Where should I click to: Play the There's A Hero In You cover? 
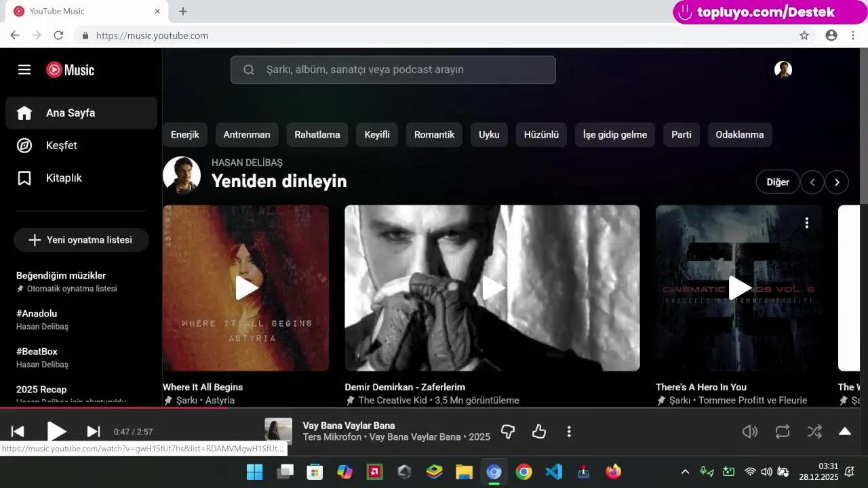click(x=739, y=288)
